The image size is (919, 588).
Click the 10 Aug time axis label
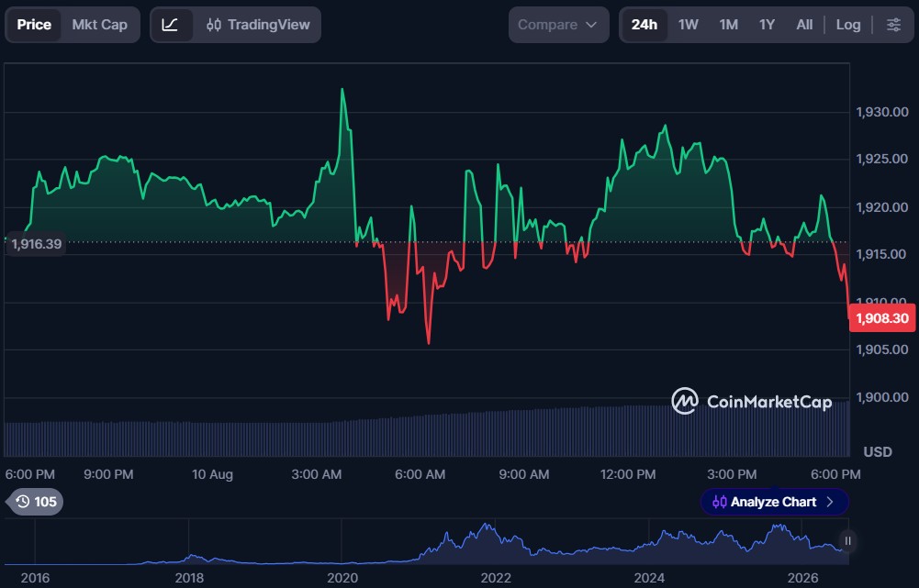click(212, 474)
